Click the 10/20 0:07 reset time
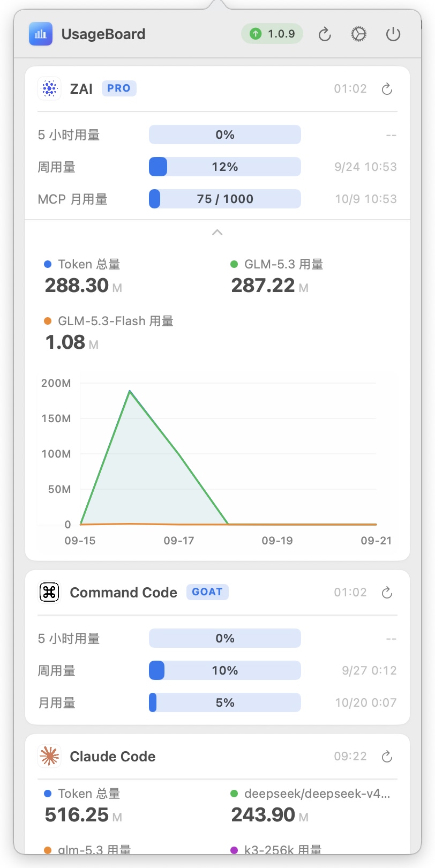This screenshot has height=868, width=435. click(x=366, y=702)
